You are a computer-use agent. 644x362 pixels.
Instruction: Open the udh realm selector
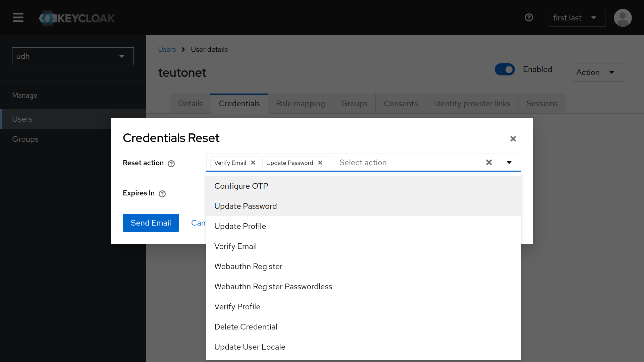tap(73, 56)
